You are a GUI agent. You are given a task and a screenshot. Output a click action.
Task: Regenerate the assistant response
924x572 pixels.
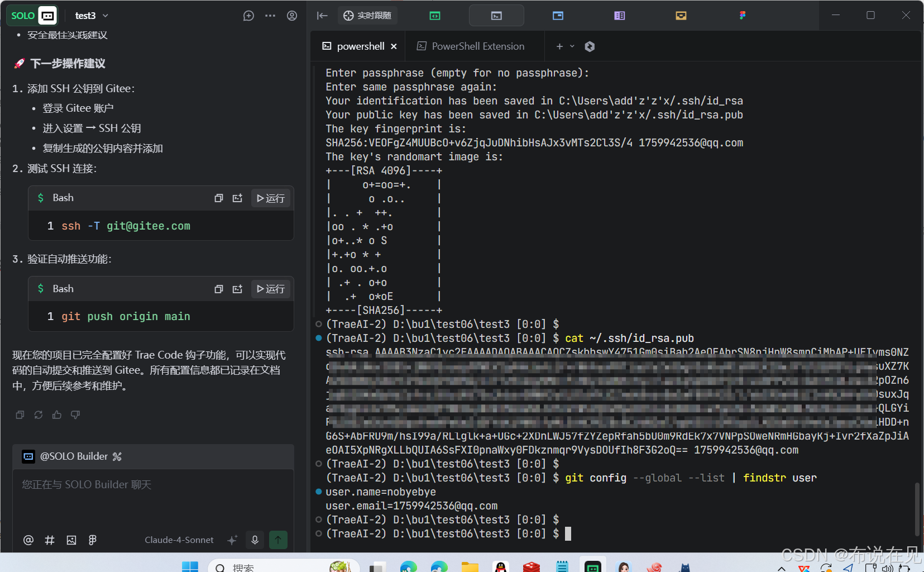click(39, 414)
